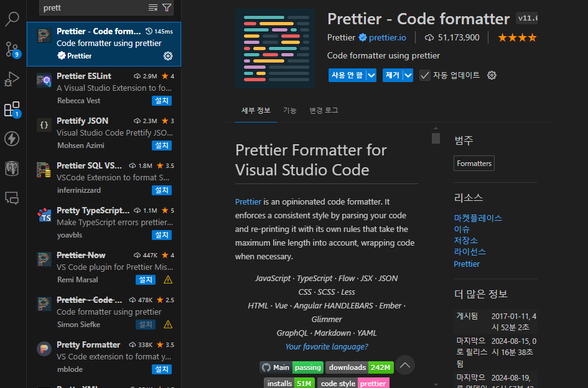Expand the 사용 안 함 dropdown arrow

(x=371, y=75)
